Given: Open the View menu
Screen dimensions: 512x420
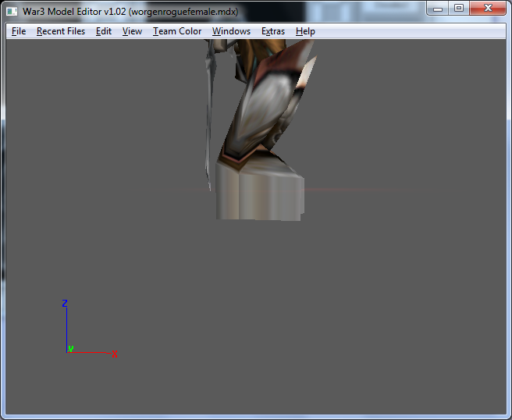Looking at the screenshot, I should pyautogui.click(x=132, y=31).
